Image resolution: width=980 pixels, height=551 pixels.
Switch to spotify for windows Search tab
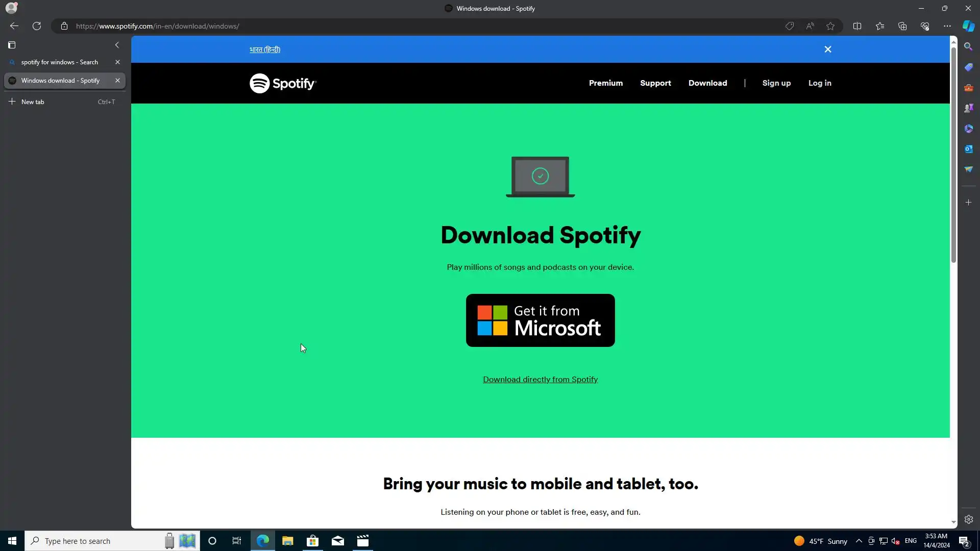pyautogui.click(x=59, y=62)
